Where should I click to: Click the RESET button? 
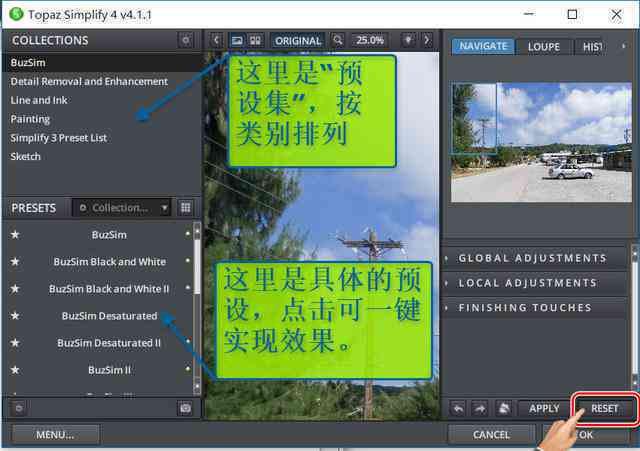coord(604,409)
